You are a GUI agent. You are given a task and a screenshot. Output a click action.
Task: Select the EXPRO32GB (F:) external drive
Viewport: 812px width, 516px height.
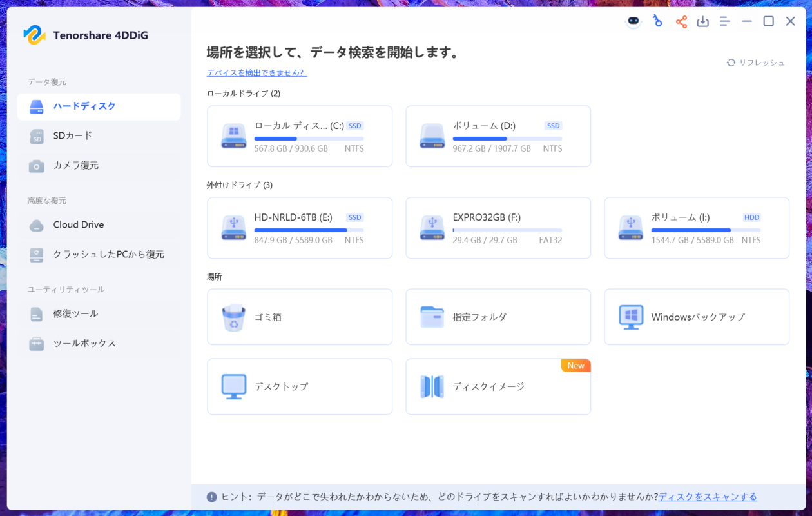[498, 228]
